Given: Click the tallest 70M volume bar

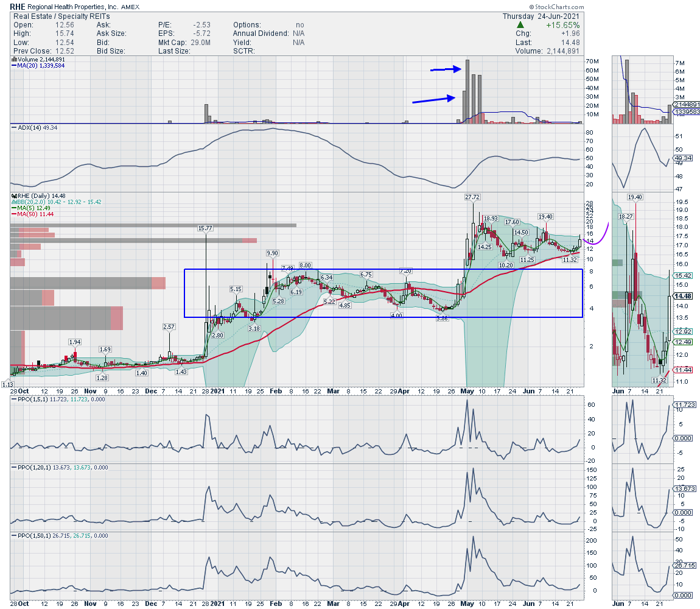Looking at the screenshot, I should [467, 91].
